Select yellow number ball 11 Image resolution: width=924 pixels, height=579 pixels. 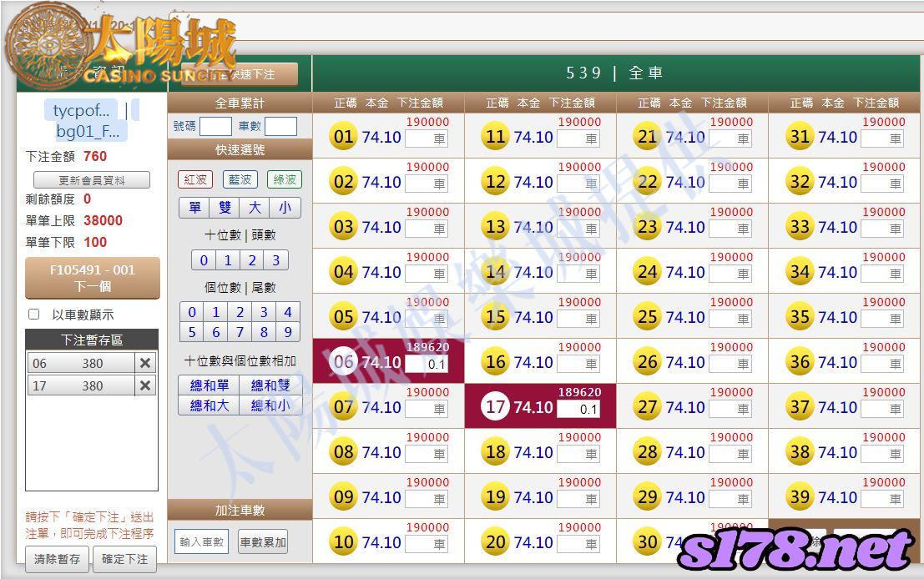[x=496, y=137]
